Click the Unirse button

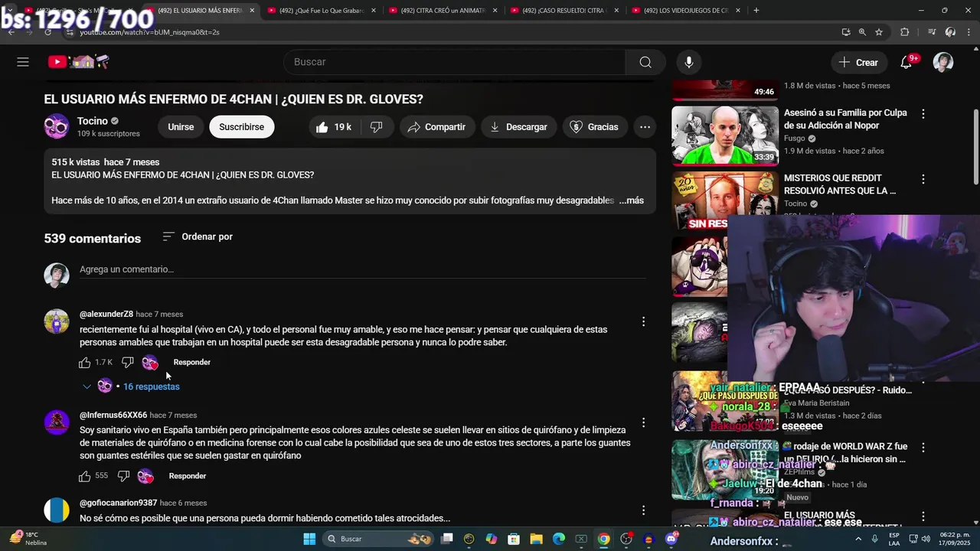tap(181, 127)
